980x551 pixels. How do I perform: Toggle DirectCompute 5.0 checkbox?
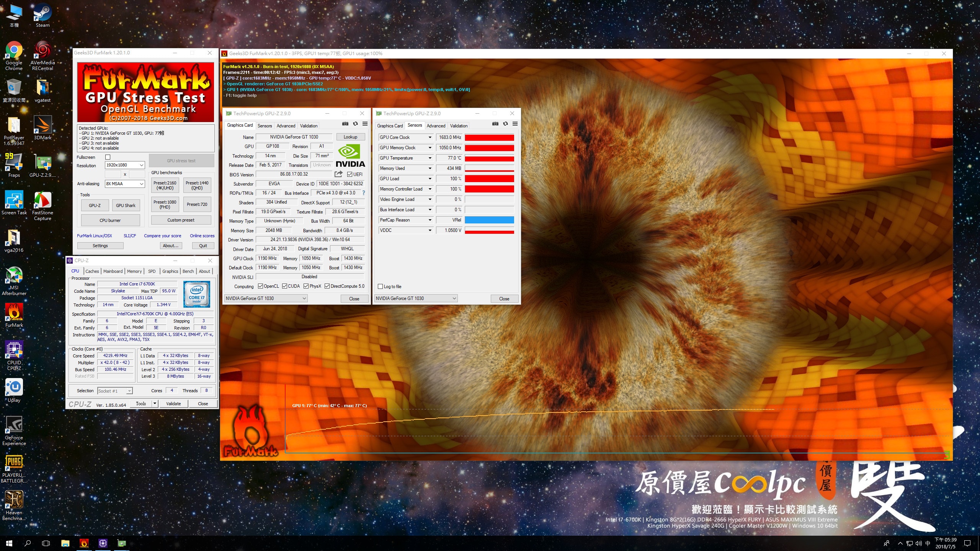[x=327, y=286]
